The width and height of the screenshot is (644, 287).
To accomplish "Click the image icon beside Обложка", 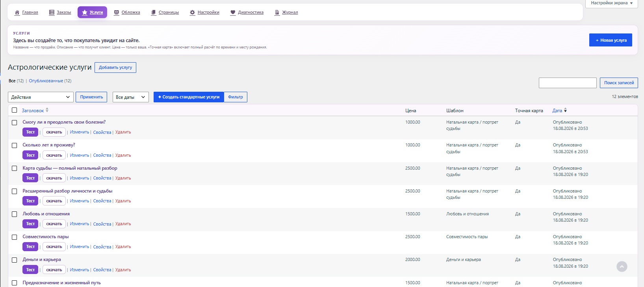I will 117,13.
